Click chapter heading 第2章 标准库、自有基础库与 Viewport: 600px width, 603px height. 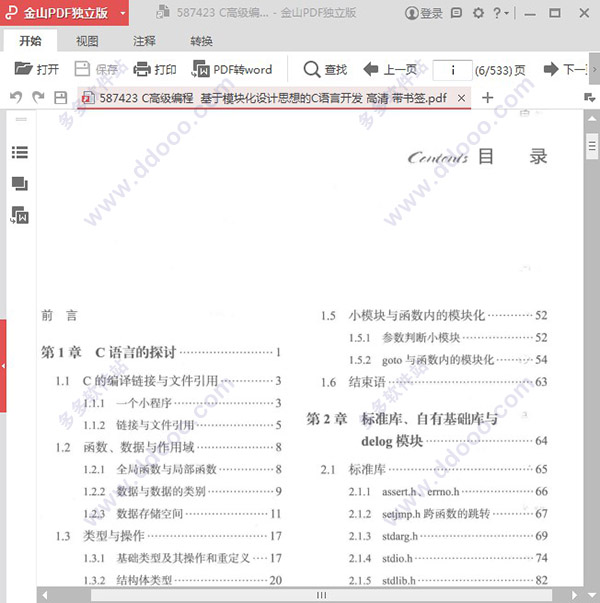point(402,419)
